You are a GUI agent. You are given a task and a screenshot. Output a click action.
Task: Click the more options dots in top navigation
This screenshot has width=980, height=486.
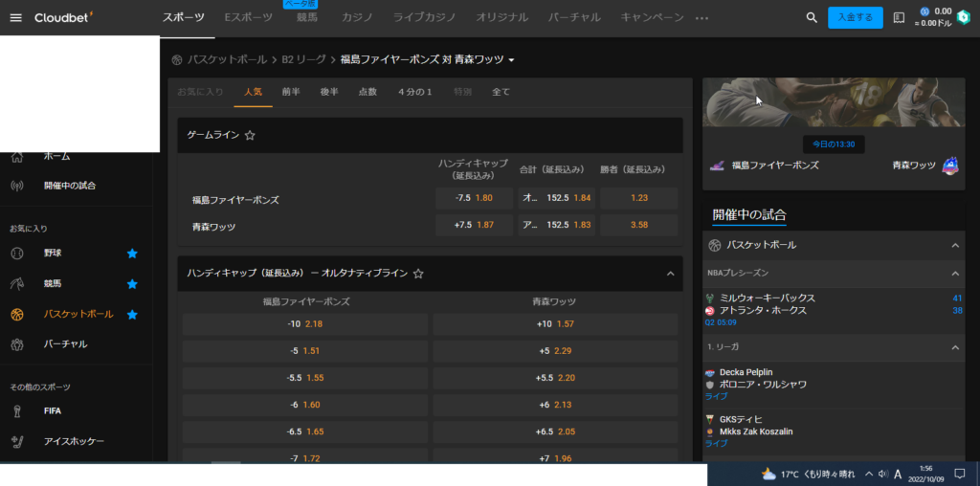(702, 18)
